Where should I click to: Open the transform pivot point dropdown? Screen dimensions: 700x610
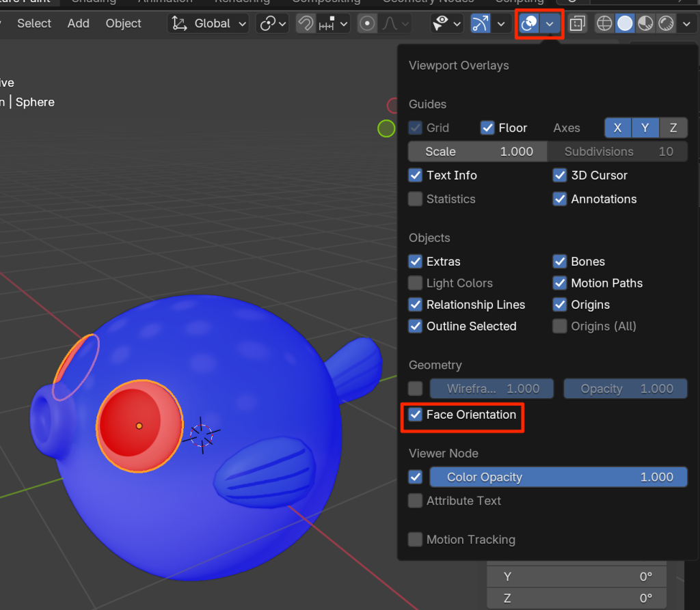[x=273, y=24]
